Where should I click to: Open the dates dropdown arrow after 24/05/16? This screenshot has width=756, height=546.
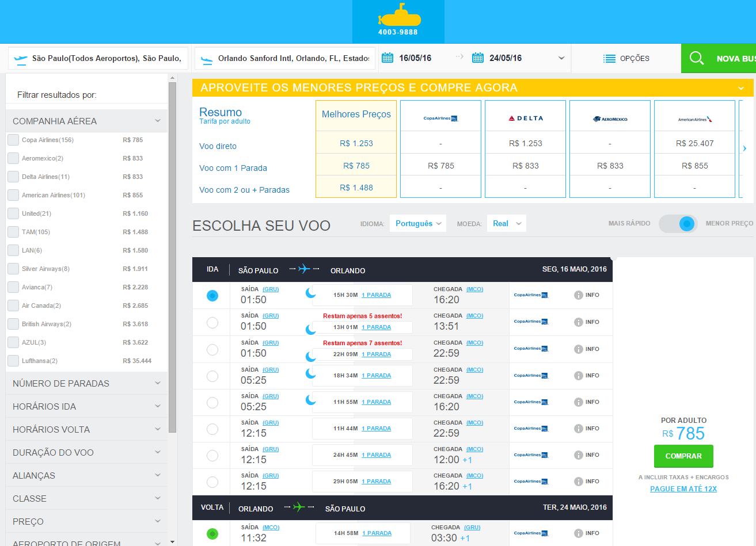point(561,58)
